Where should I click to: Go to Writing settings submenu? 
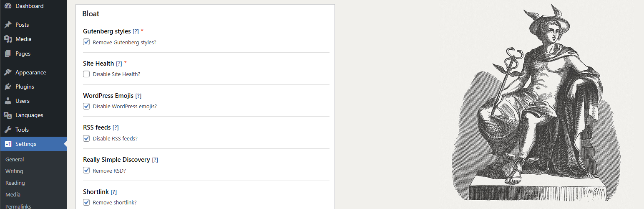[x=14, y=171]
